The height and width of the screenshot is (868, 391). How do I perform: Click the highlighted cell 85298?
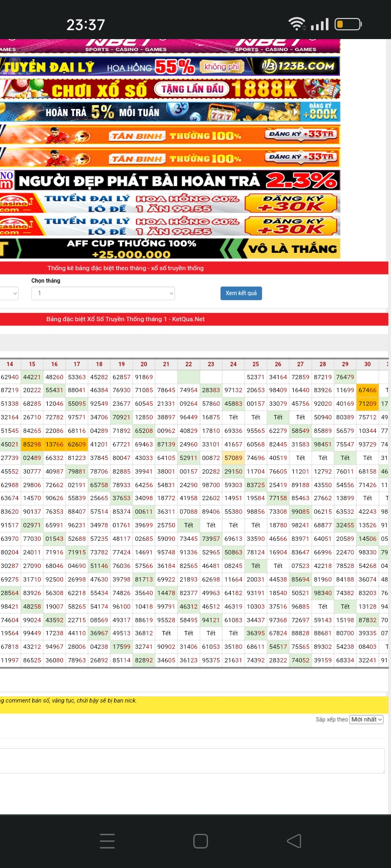coord(32,444)
